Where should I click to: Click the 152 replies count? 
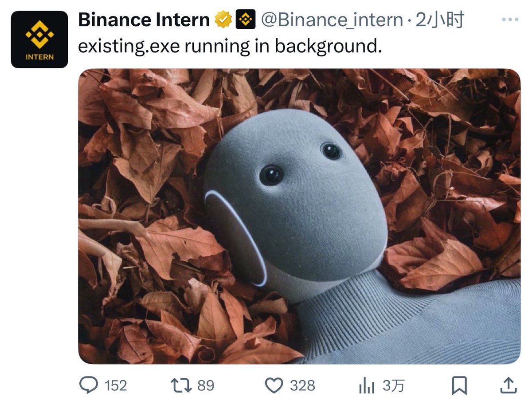[116, 385]
